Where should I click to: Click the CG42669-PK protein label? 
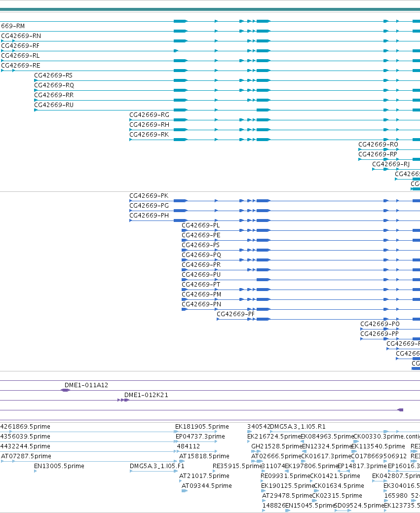point(149,196)
